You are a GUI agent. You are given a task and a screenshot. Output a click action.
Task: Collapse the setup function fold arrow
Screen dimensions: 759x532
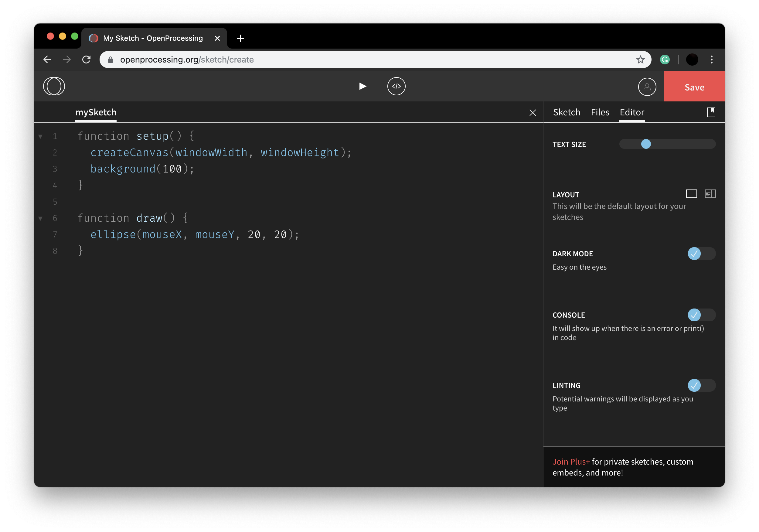(40, 136)
